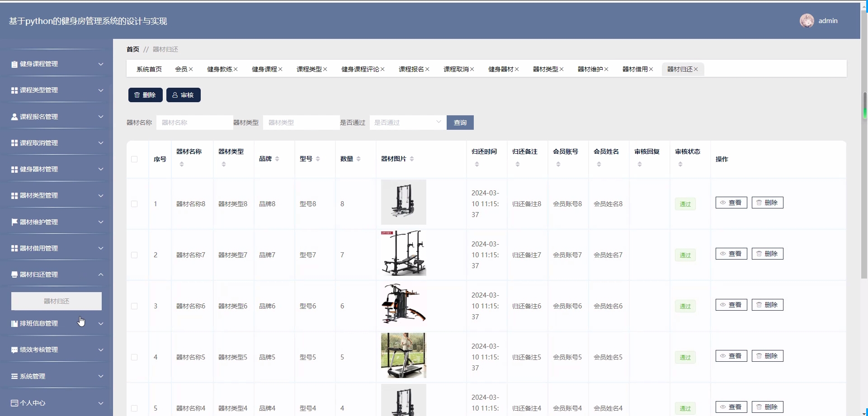Select the 器材归还 submenu item
The height and width of the screenshot is (416, 868).
[x=57, y=301]
